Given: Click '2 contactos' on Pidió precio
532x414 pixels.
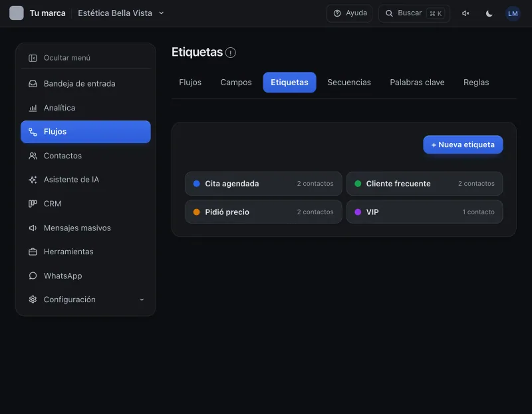Looking at the screenshot, I should point(315,212).
